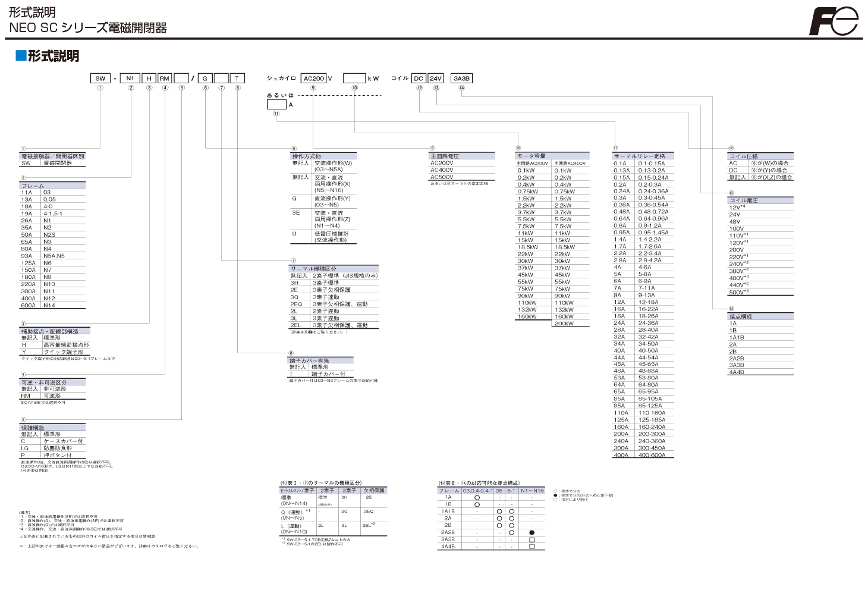Click the "48V" coil voltage row
This screenshot has height=590, width=868.
point(761,221)
